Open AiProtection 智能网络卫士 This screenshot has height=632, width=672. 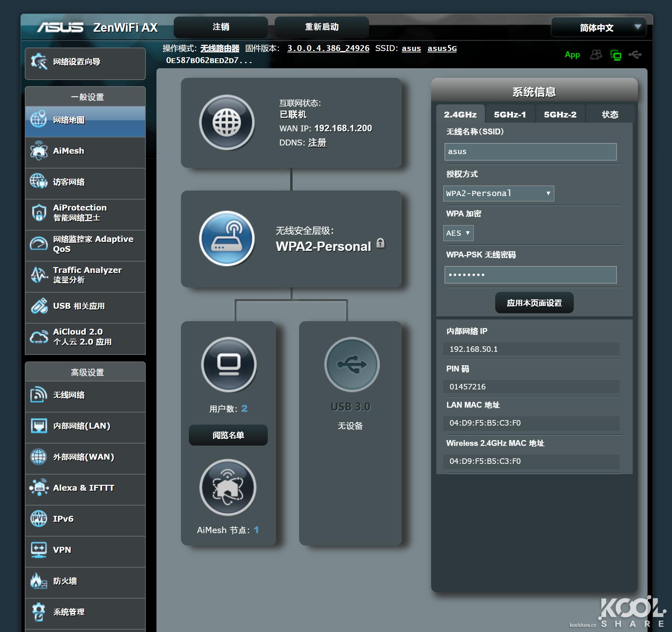(x=79, y=212)
